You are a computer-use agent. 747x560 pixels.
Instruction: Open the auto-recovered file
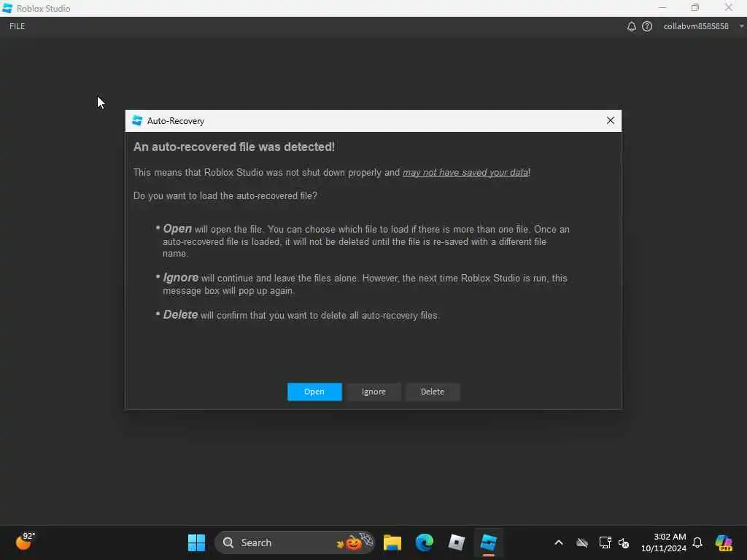314,392
